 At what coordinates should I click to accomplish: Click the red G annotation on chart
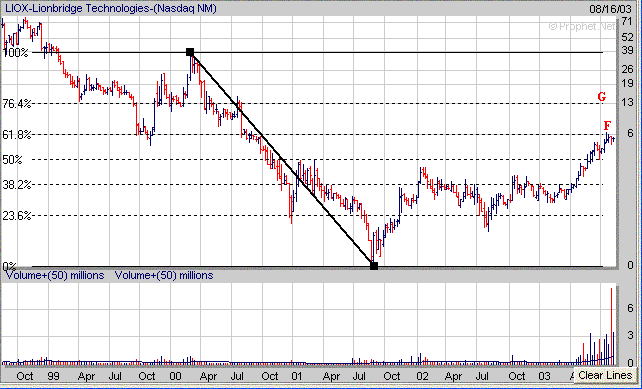[601, 97]
